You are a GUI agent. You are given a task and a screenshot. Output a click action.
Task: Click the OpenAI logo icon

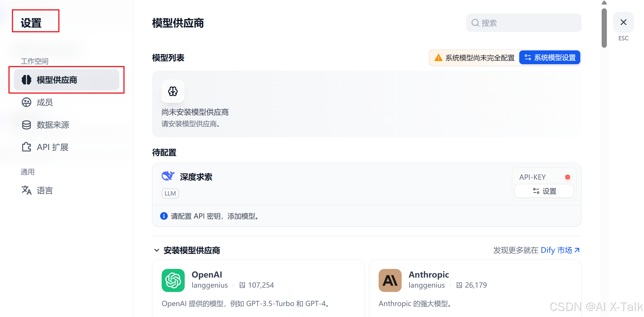click(173, 280)
